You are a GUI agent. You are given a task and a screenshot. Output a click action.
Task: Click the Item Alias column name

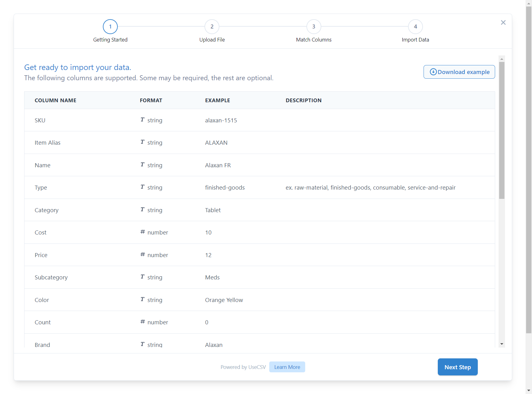point(47,143)
